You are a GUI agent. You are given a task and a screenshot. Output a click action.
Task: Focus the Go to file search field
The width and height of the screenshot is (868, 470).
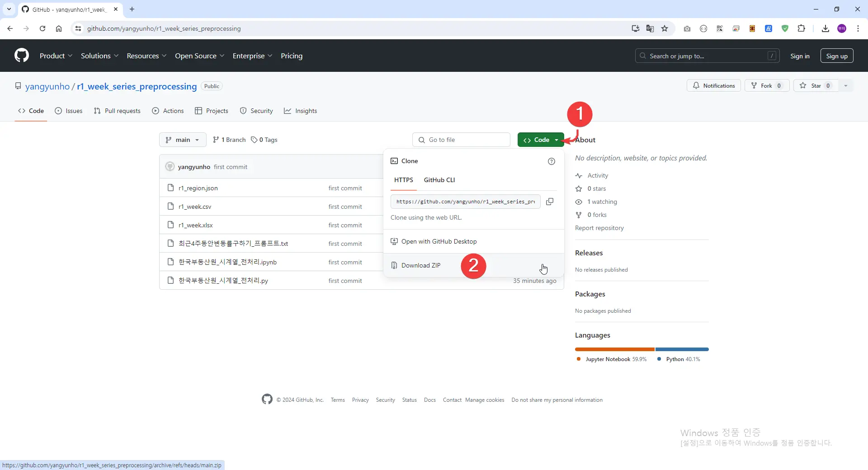pos(461,140)
